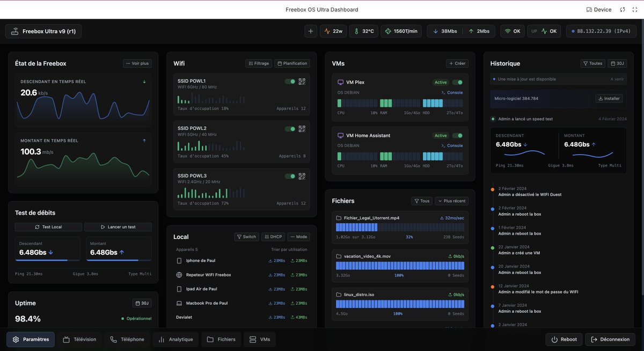Image resolution: width=644 pixels, height=351 pixels.
Task: Click the IP address 88.132.22.39 (IPv4)
Action: point(602,31)
